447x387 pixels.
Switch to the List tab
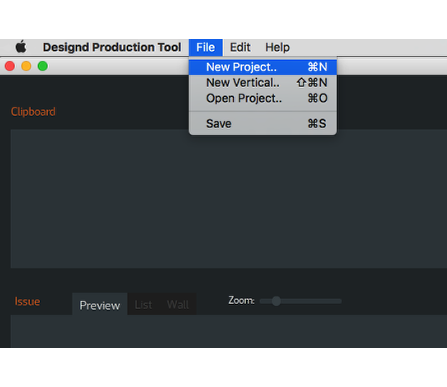(x=143, y=305)
